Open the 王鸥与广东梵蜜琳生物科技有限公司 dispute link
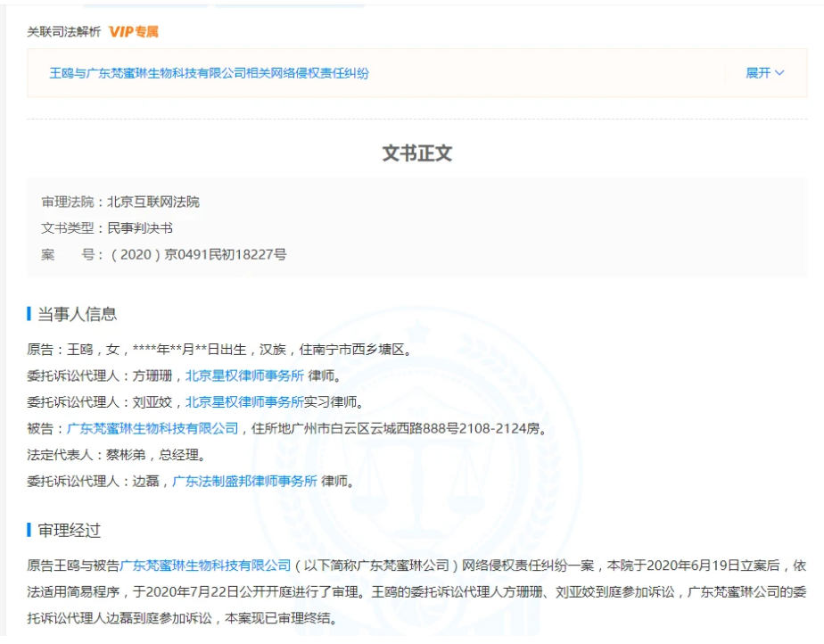 [x=209, y=73]
